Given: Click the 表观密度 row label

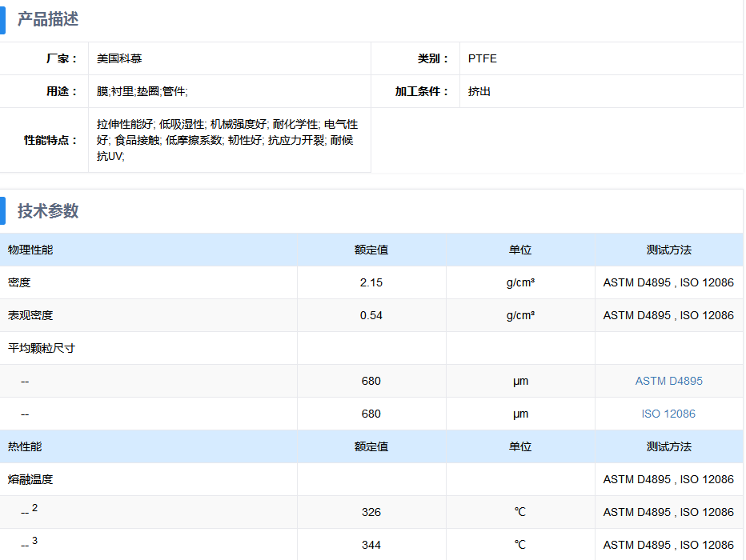Looking at the screenshot, I should (x=30, y=315).
